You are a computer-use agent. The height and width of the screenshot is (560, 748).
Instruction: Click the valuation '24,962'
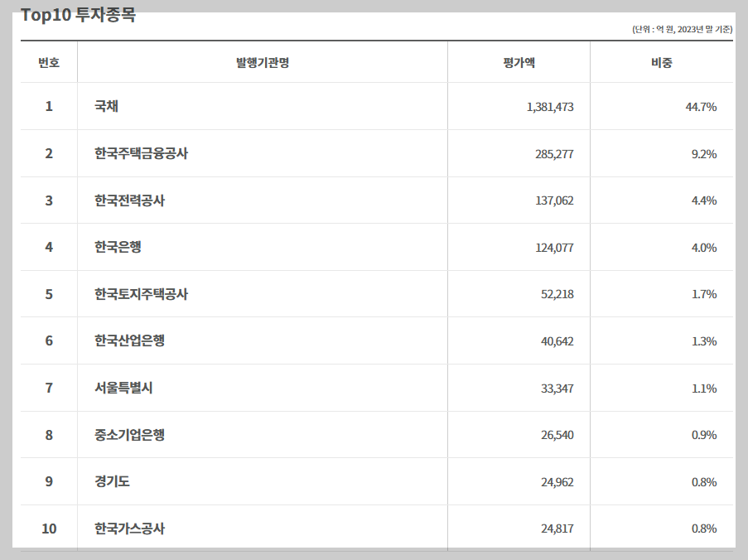(x=557, y=482)
